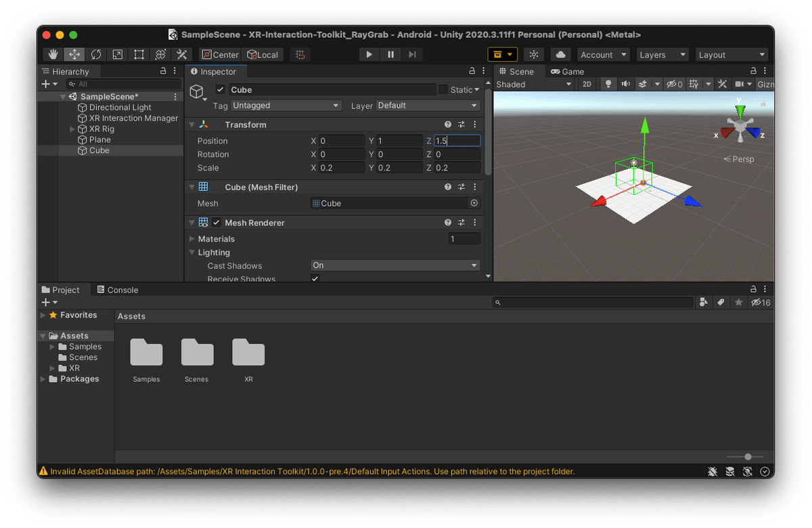Select the Rect tool in toolbar
The image size is (812, 528).
coord(139,55)
